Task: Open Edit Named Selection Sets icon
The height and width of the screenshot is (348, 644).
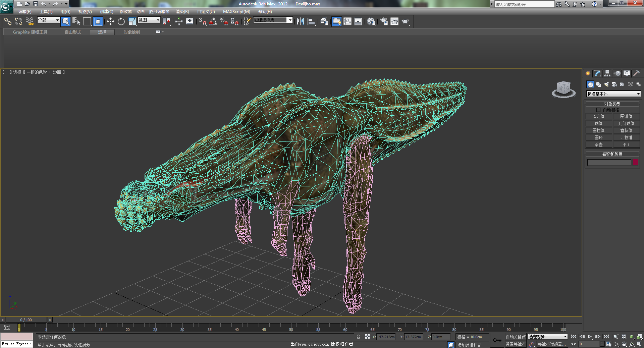Action: click(247, 21)
